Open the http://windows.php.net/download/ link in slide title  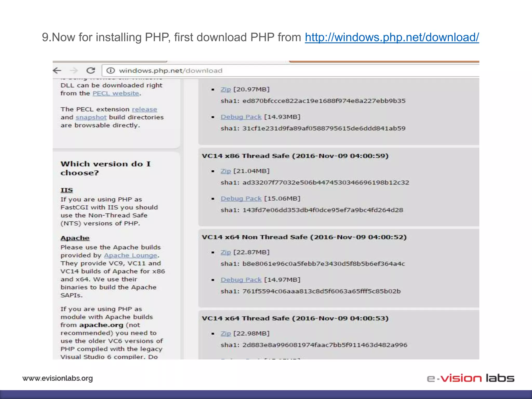point(392,37)
